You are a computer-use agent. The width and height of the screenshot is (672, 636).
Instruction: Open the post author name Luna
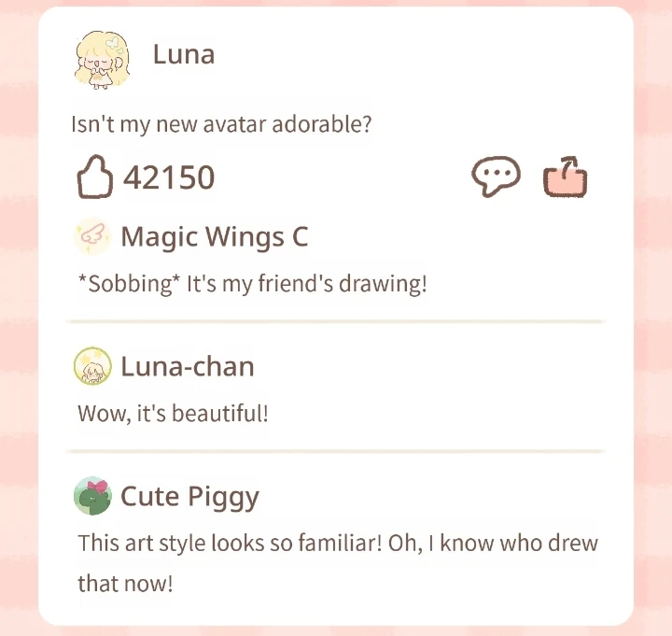pyautogui.click(x=184, y=54)
